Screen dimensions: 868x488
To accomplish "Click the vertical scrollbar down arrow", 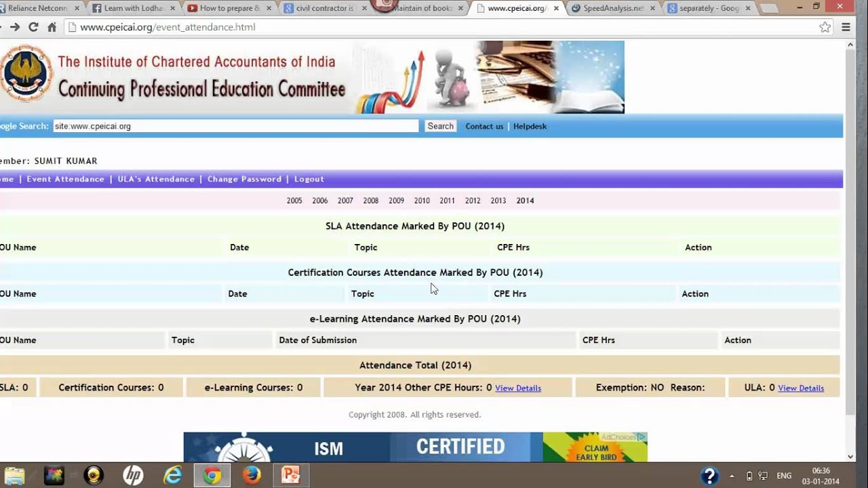I will tap(850, 457).
